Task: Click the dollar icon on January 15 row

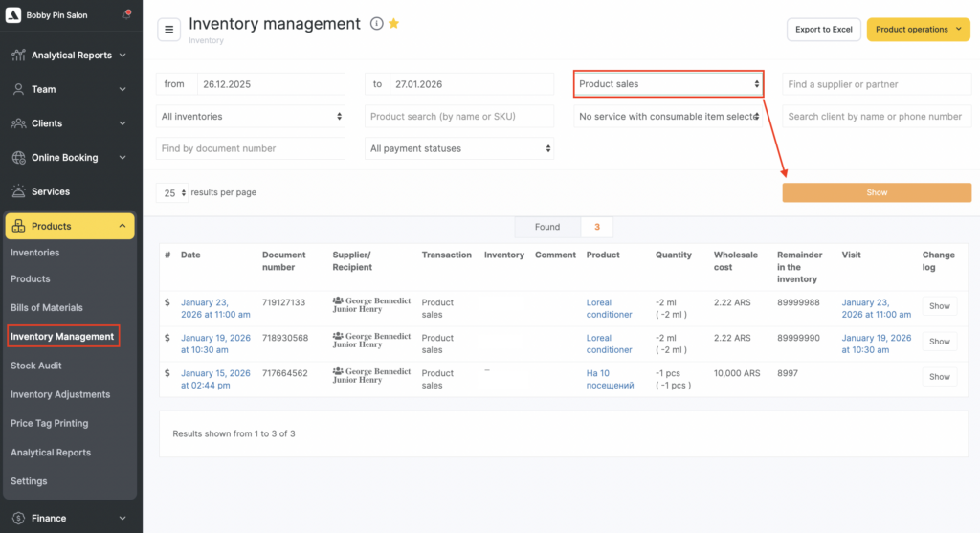Action: click(x=167, y=373)
